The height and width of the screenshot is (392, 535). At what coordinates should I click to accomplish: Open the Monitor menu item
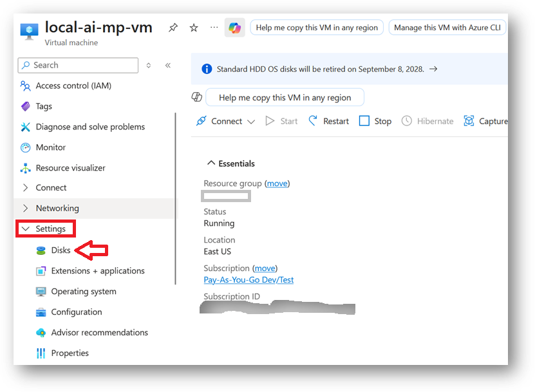(x=50, y=147)
